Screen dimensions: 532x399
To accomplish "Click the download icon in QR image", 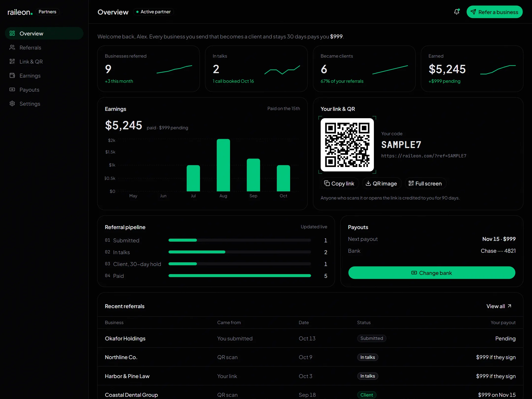I will click(x=368, y=183).
